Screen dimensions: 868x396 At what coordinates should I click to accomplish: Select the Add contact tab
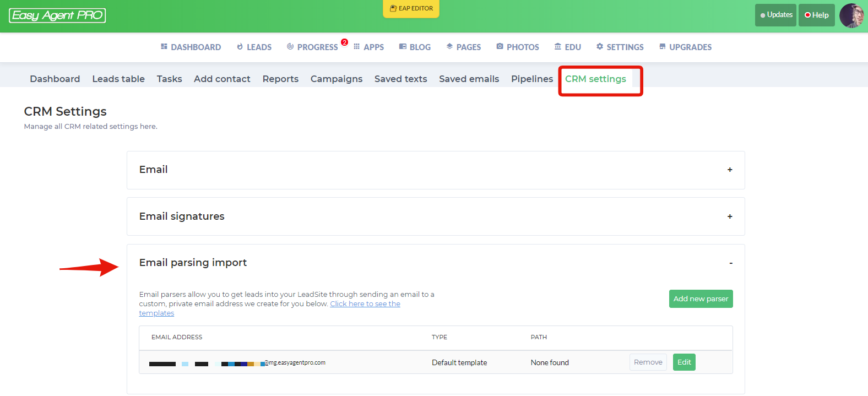[222, 79]
